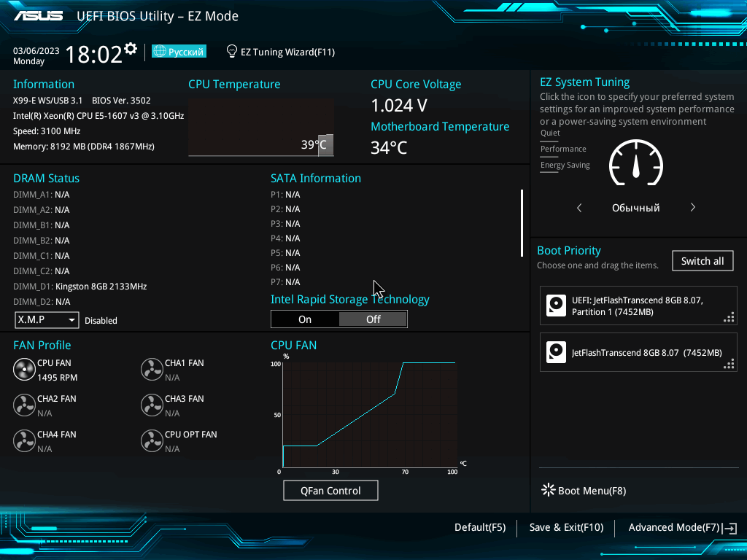Viewport: 747px width, 560px height.
Task: Switch to Advanced Mode(F7)
Action: tap(682, 528)
